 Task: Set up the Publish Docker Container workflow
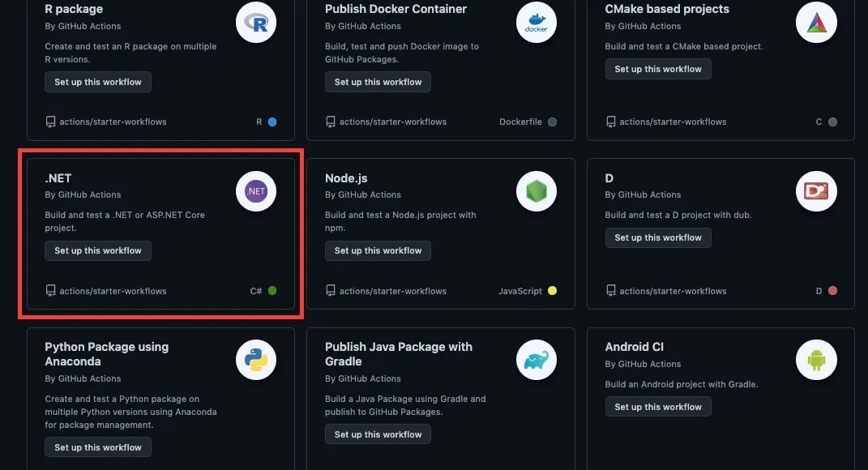[x=378, y=82]
